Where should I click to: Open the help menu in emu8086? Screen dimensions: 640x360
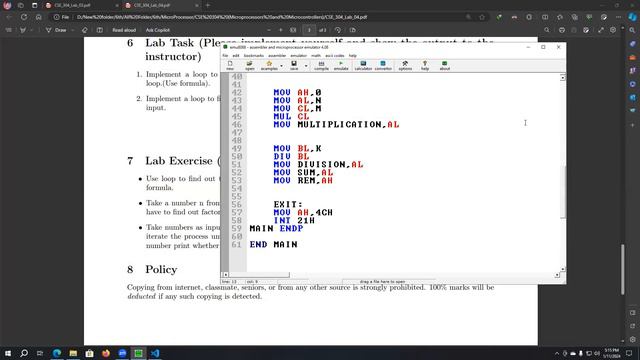353,56
